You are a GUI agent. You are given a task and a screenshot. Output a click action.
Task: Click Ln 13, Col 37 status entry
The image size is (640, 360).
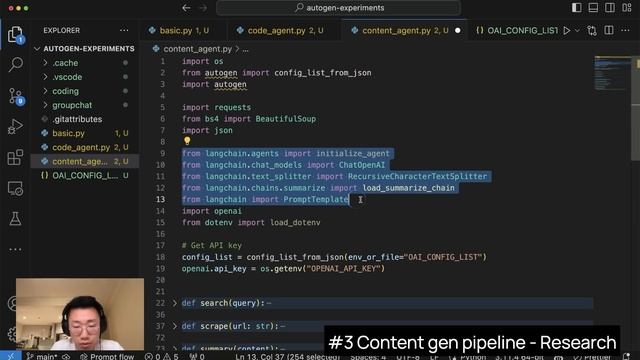click(287, 356)
